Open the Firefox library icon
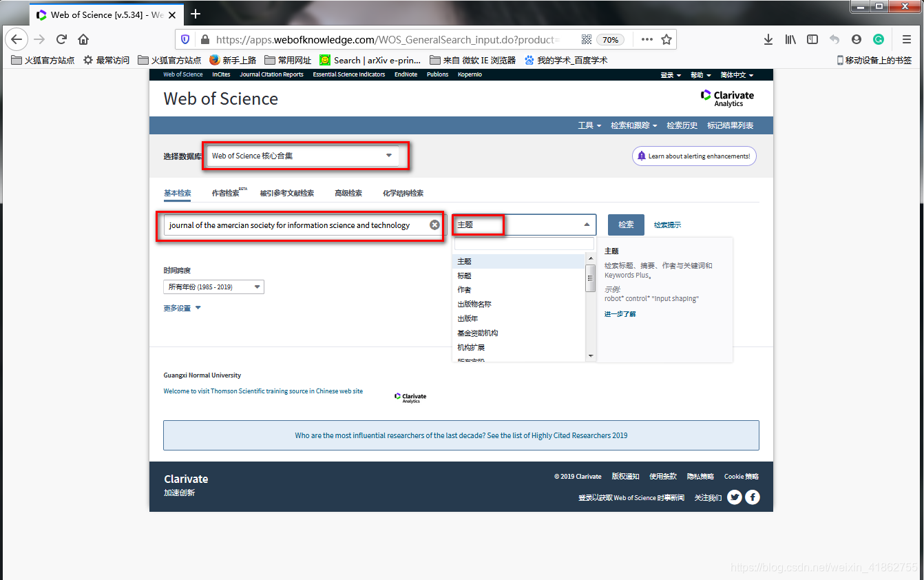The height and width of the screenshot is (580, 924). click(790, 39)
